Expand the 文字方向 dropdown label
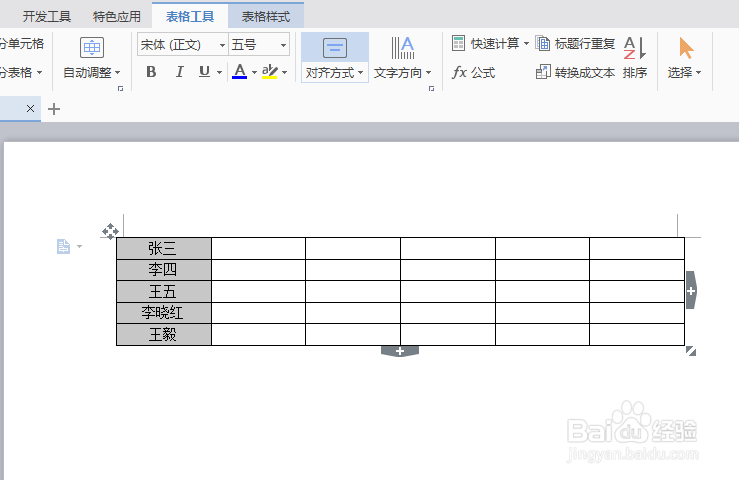 point(402,73)
